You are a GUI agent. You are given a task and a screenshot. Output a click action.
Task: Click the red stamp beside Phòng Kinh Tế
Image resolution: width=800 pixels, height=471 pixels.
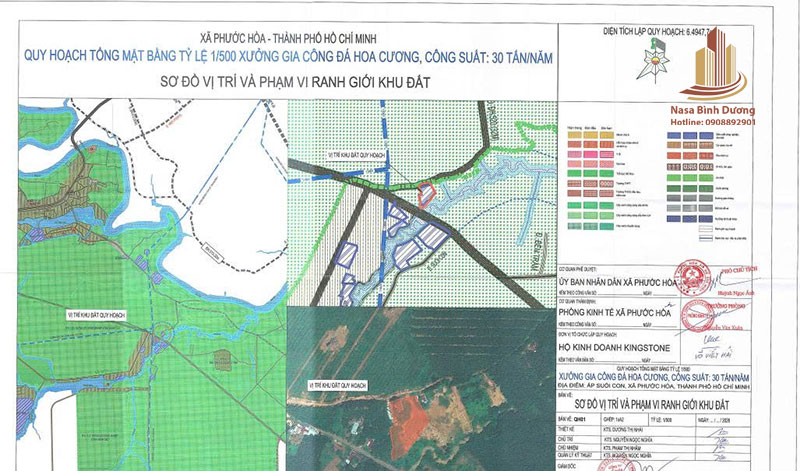(697, 315)
